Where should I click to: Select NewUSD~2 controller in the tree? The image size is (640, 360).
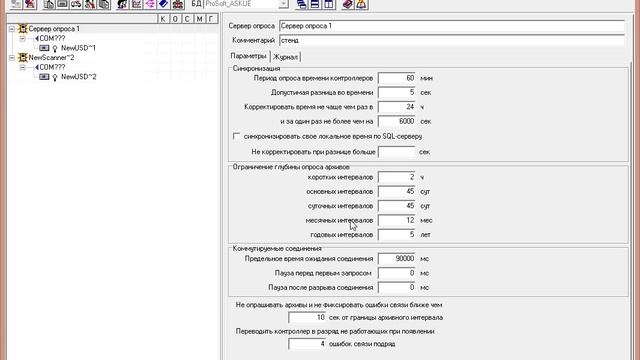[79, 76]
